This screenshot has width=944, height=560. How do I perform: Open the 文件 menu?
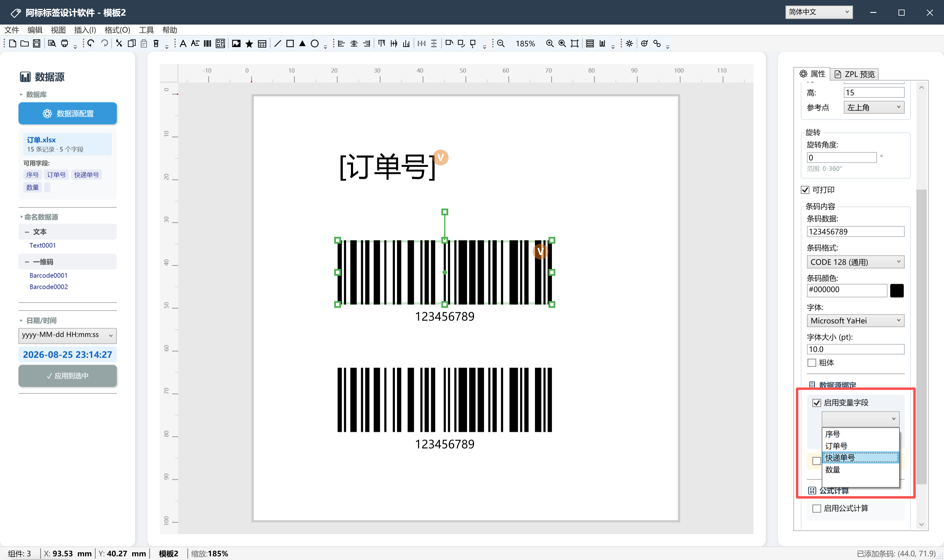[12, 30]
